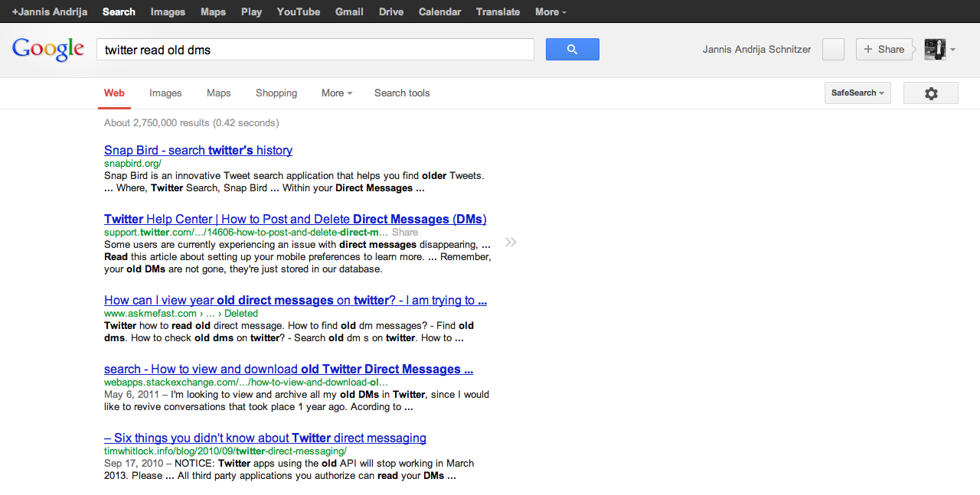Switch to the Images results tab
The image size is (980, 495).
coord(165,93)
